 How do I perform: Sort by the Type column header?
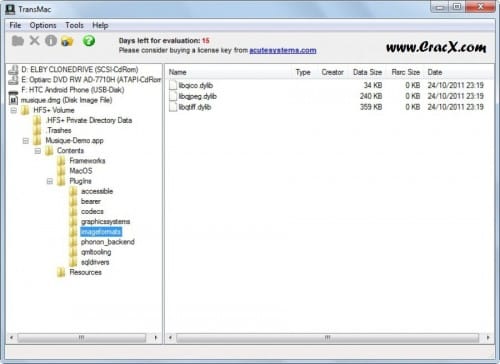tap(303, 72)
